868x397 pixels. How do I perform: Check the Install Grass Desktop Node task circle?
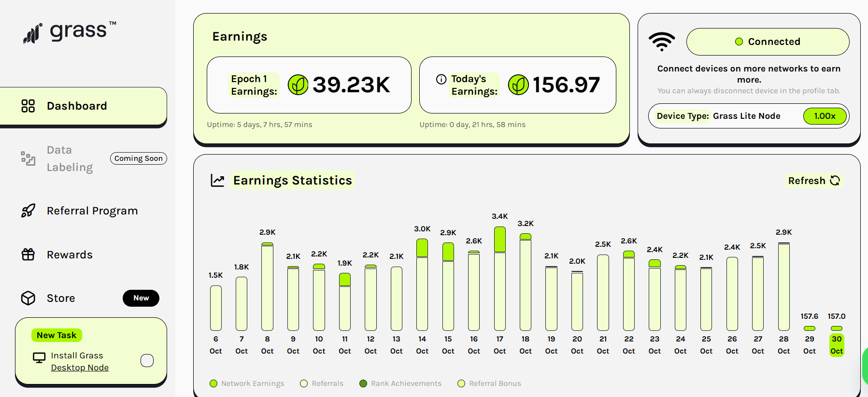click(x=147, y=361)
